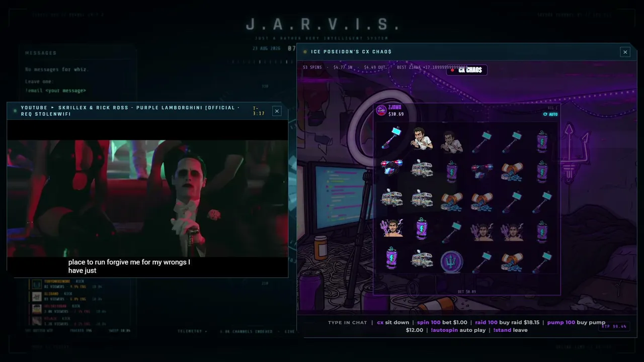Select the bright trident-holding man in first column
This screenshot has width=644, height=362.
coord(392,228)
